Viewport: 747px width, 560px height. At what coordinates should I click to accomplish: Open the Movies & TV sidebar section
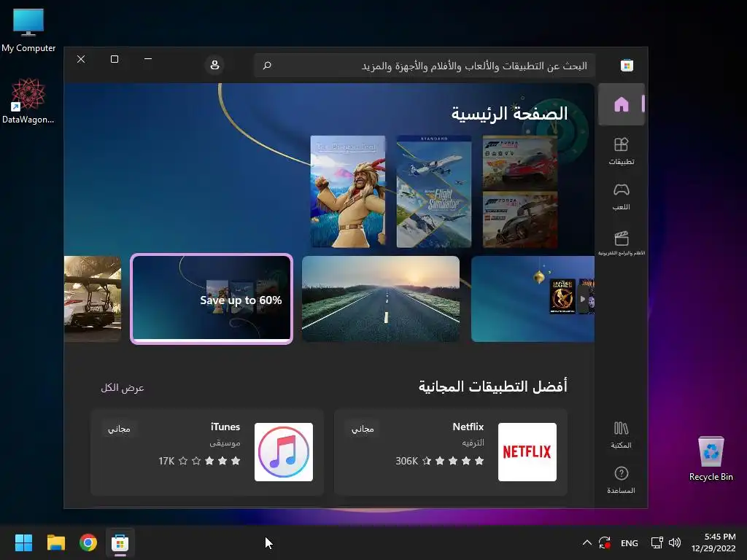(x=622, y=243)
